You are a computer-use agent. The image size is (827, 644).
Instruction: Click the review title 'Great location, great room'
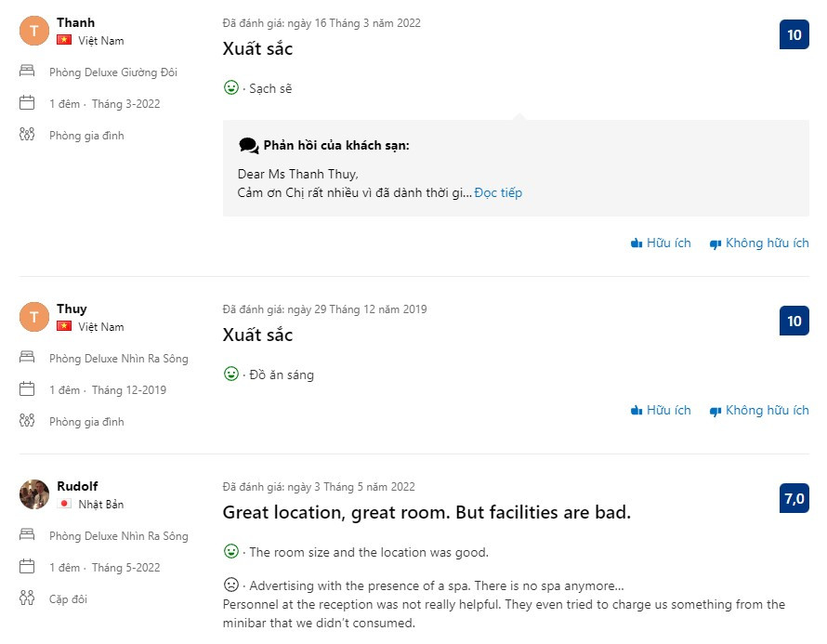coord(427,512)
